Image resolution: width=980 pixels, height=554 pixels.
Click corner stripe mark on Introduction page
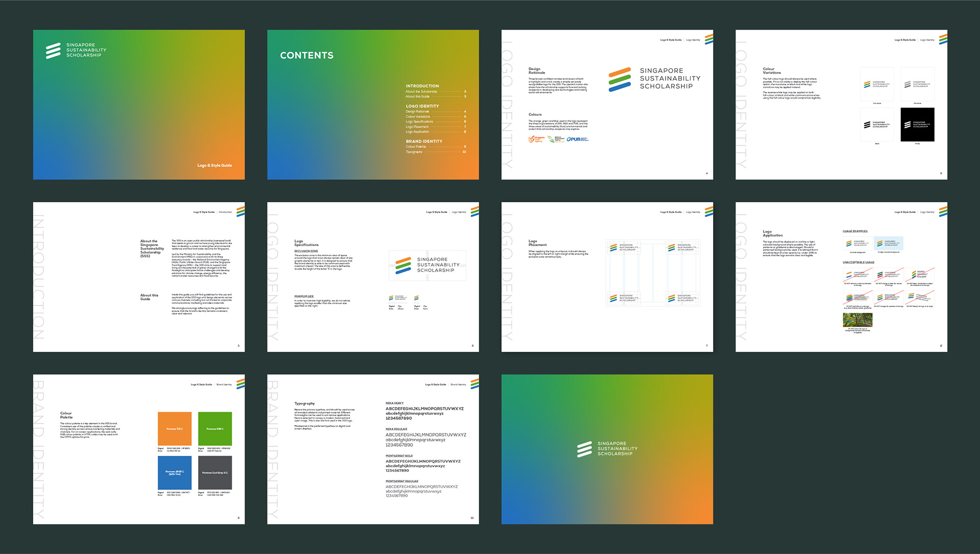point(240,211)
